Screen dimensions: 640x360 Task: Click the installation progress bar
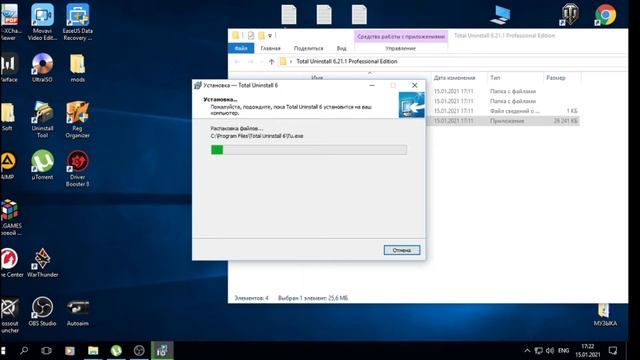(x=309, y=150)
